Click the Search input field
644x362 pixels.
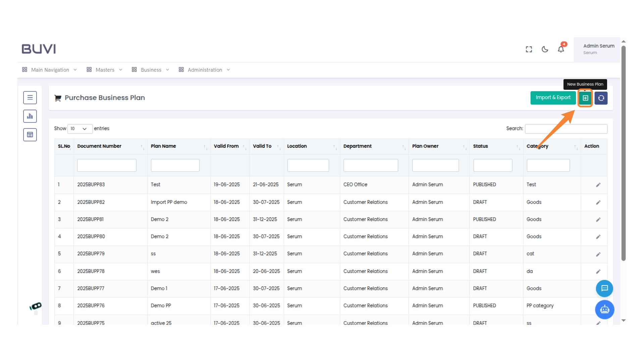pyautogui.click(x=566, y=129)
